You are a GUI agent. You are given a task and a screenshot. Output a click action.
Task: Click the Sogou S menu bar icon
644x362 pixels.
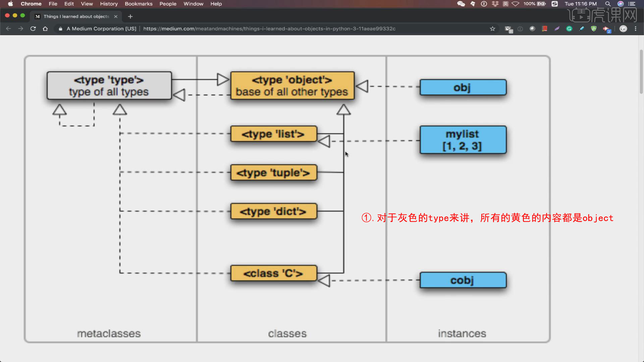pyautogui.click(x=555, y=4)
